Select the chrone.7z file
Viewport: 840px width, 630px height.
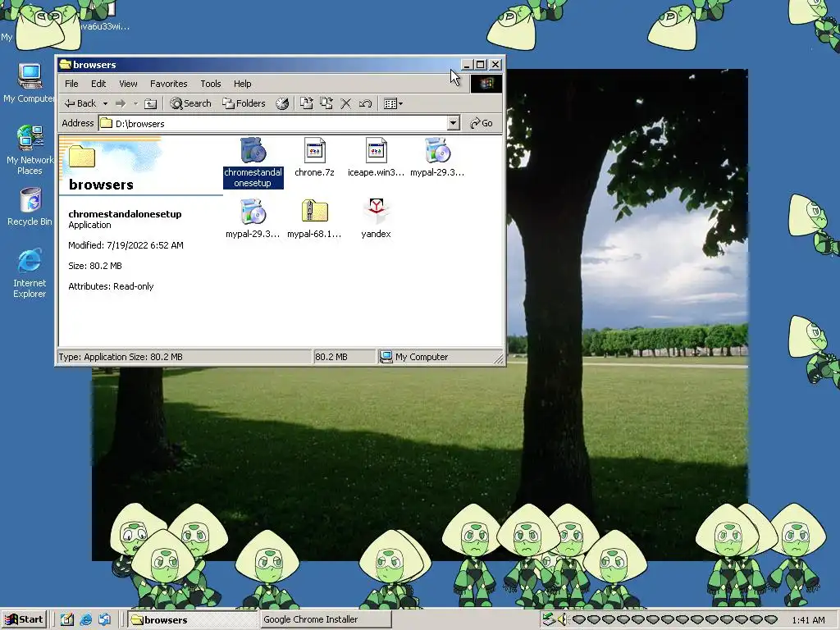[314, 157]
